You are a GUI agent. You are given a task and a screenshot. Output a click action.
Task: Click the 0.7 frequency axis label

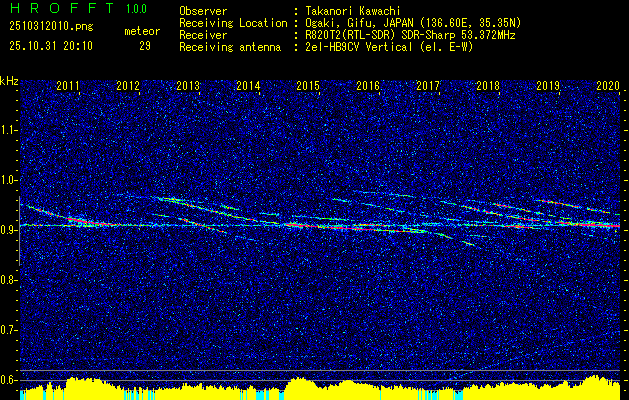click(x=8, y=330)
